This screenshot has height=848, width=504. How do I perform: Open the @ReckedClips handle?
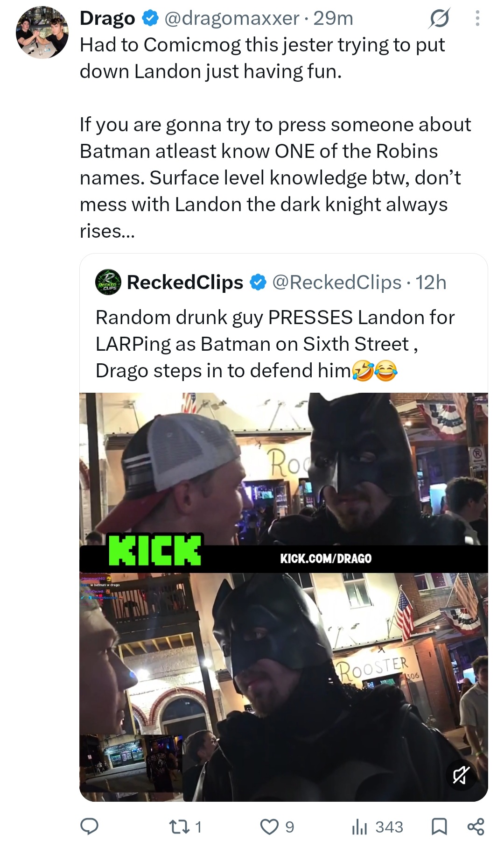click(x=336, y=282)
